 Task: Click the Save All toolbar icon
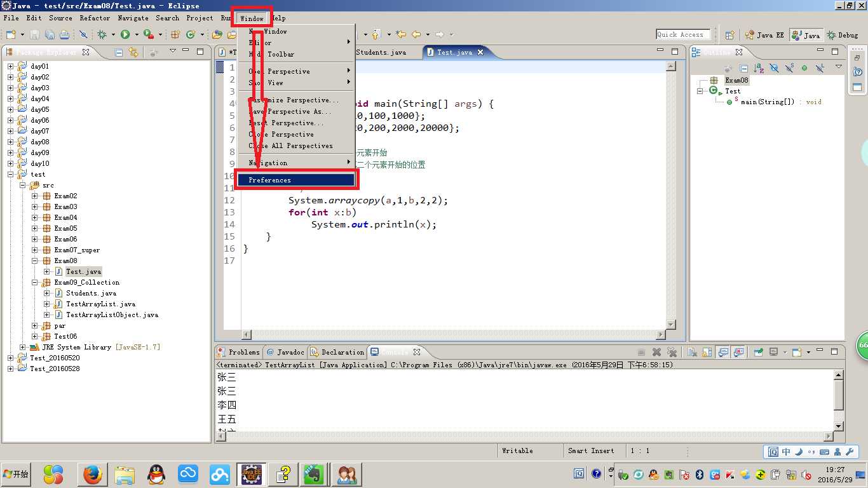click(50, 34)
